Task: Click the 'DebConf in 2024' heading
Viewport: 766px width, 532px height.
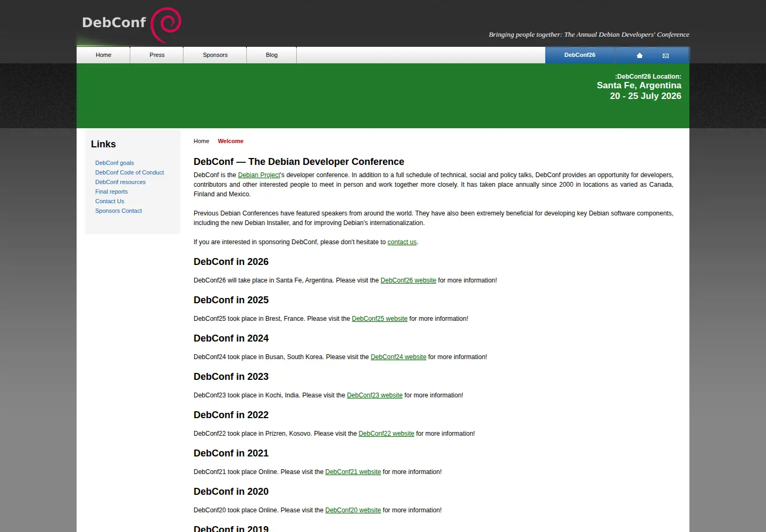Action: 231,338
